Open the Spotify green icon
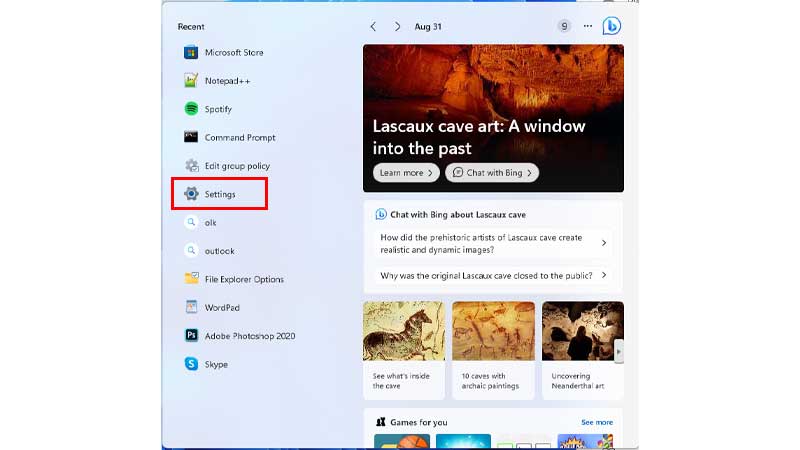The image size is (800, 450). 191,109
